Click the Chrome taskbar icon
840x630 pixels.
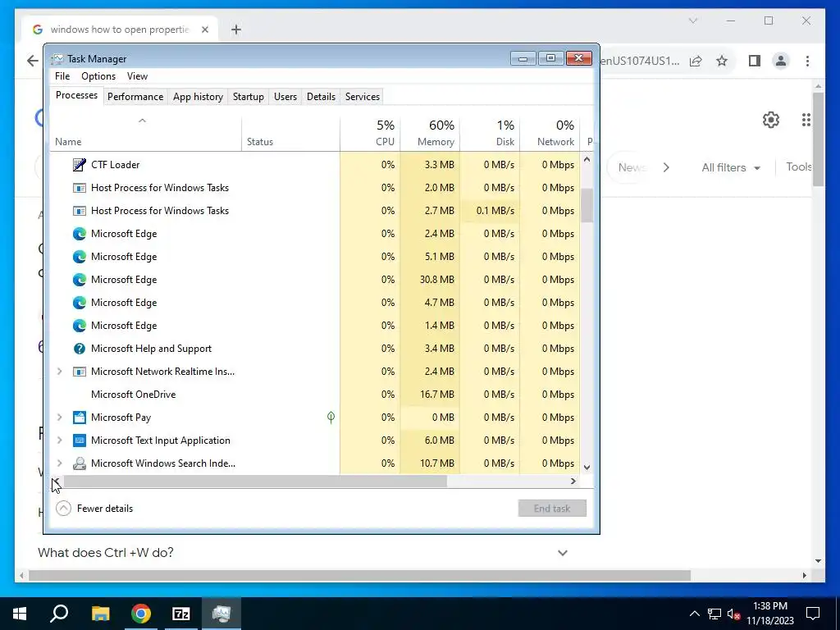tap(141, 614)
